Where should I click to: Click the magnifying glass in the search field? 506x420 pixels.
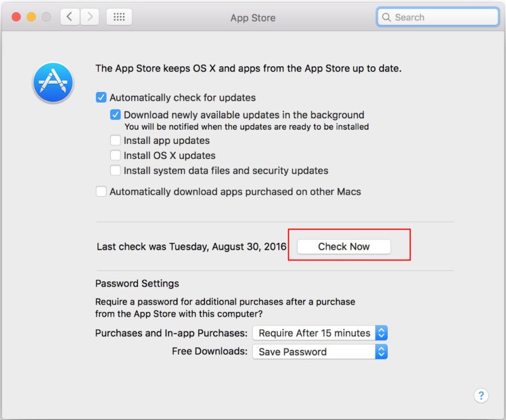click(386, 17)
